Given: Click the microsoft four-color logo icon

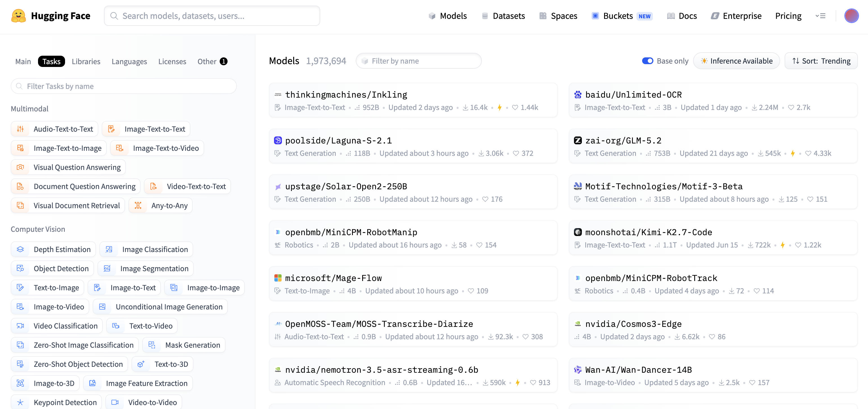Looking at the screenshot, I should [278, 278].
